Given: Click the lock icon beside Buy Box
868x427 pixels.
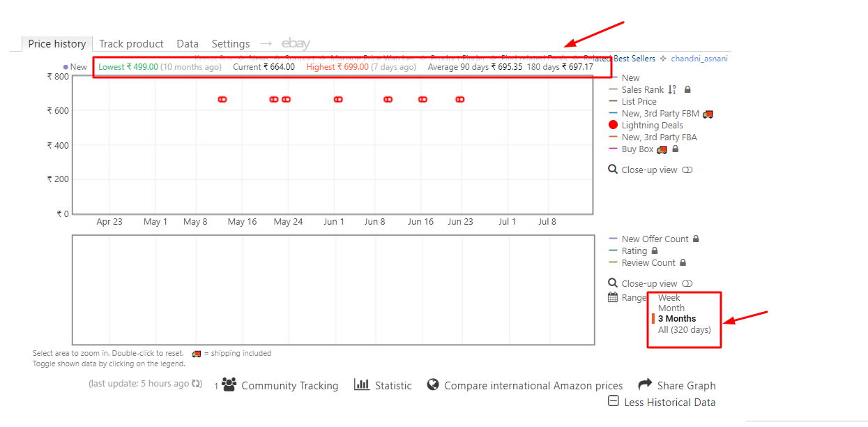Looking at the screenshot, I should (x=675, y=149).
